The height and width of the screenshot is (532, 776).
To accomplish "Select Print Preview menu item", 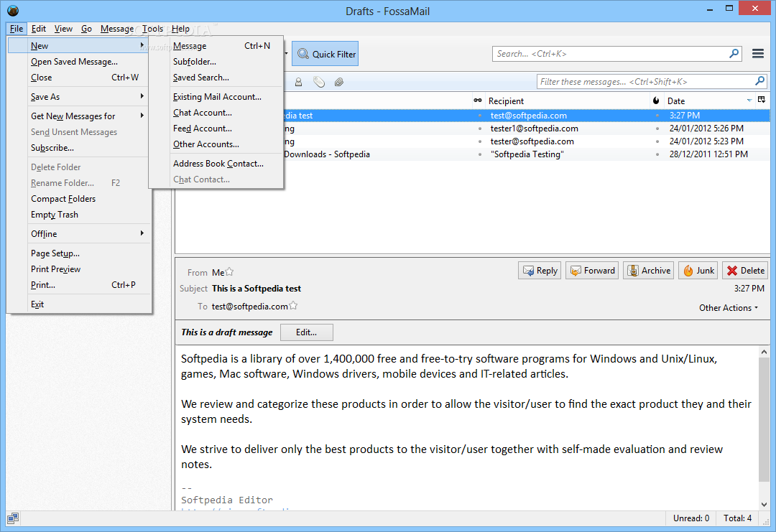I will click(79, 269).
